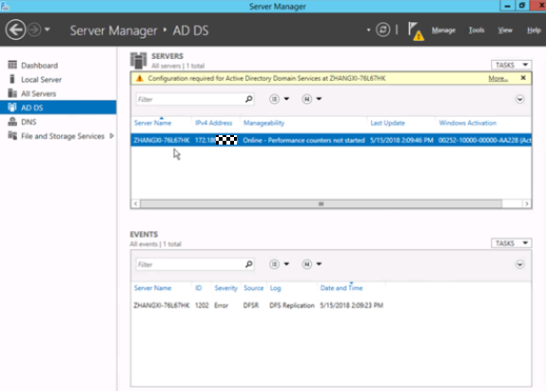The height and width of the screenshot is (392, 546).
Task: Sort servers by Manageability column
Action: point(263,123)
